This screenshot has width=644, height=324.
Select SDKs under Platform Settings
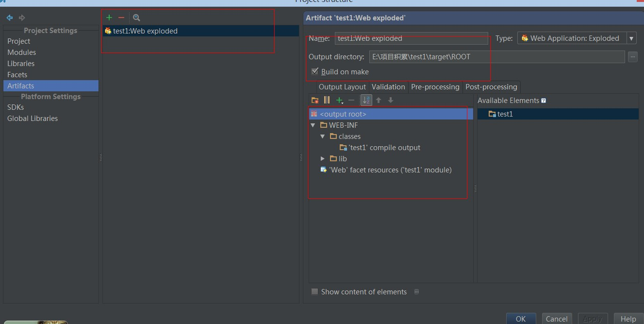pyautogui.click(x=16, y=107)
